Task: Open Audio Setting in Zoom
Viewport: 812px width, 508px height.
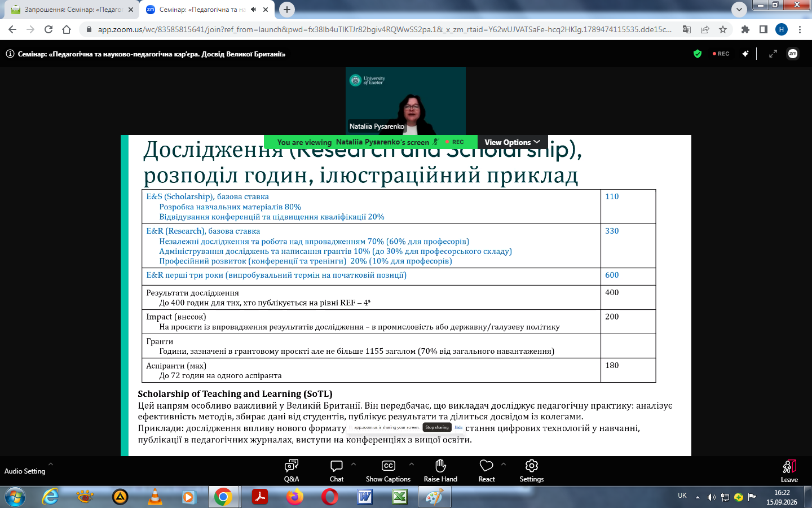Action: pyautogui.click(x=25, y=471)
